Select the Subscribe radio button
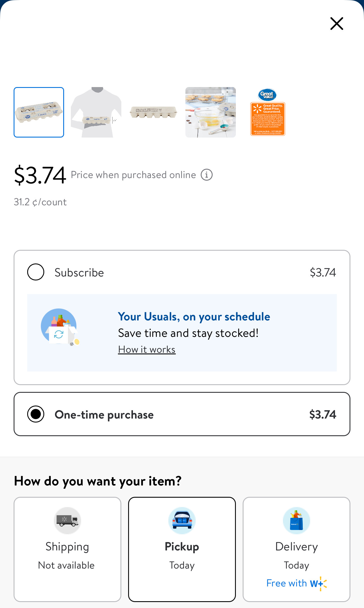364x608 pixels. [36, 272]
